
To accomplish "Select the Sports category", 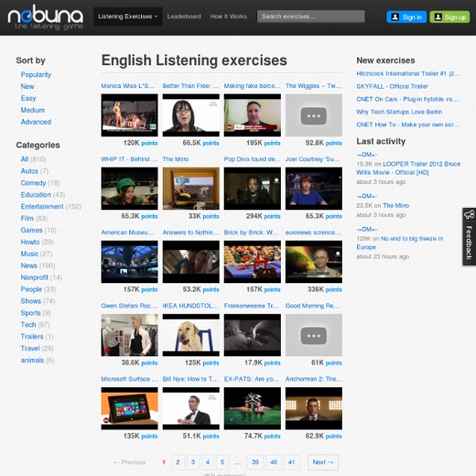I will 31,313.
